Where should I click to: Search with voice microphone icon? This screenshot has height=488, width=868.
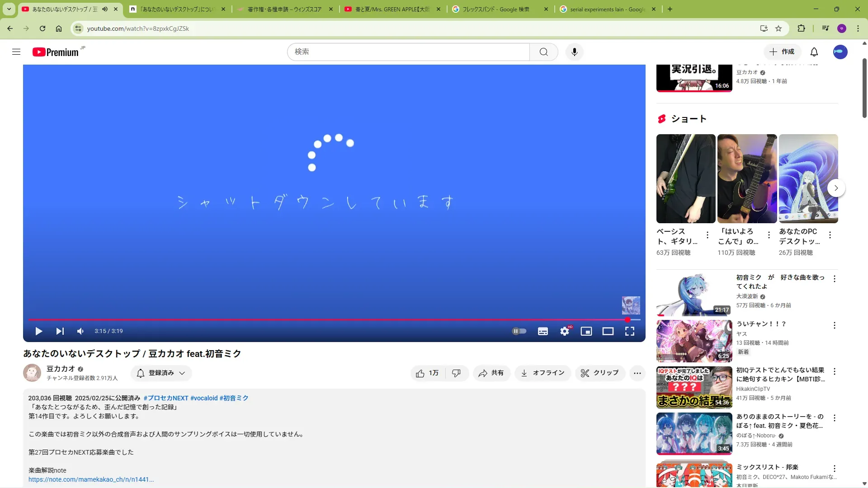(x=575, y=52)
